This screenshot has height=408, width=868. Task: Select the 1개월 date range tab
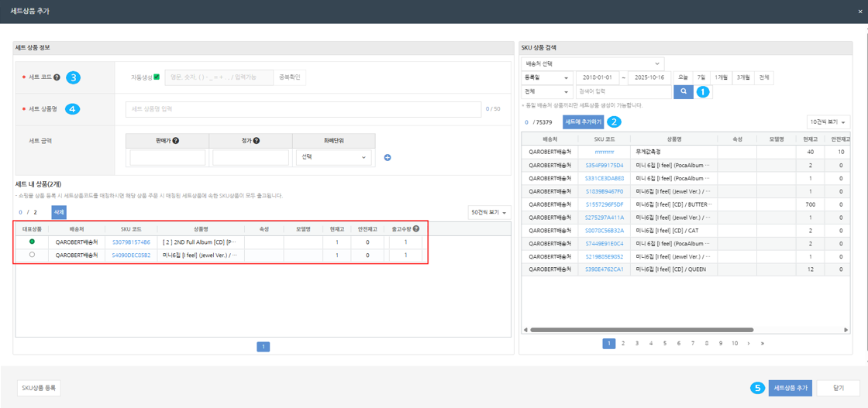(x=722, y=77)
